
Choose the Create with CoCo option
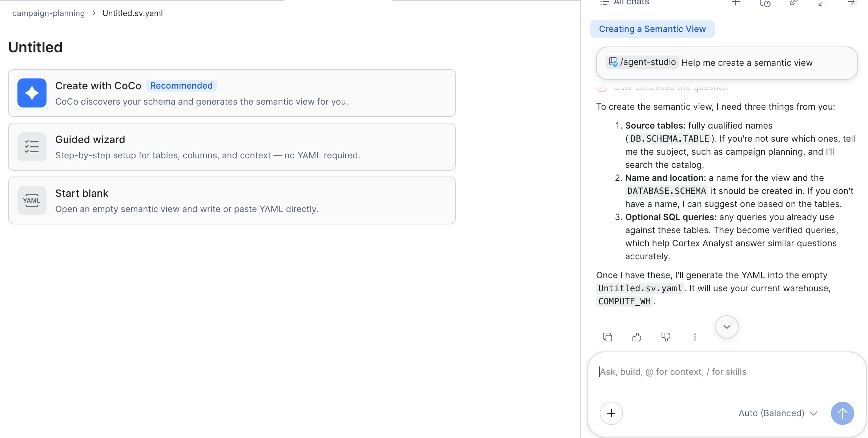[232, 93]
